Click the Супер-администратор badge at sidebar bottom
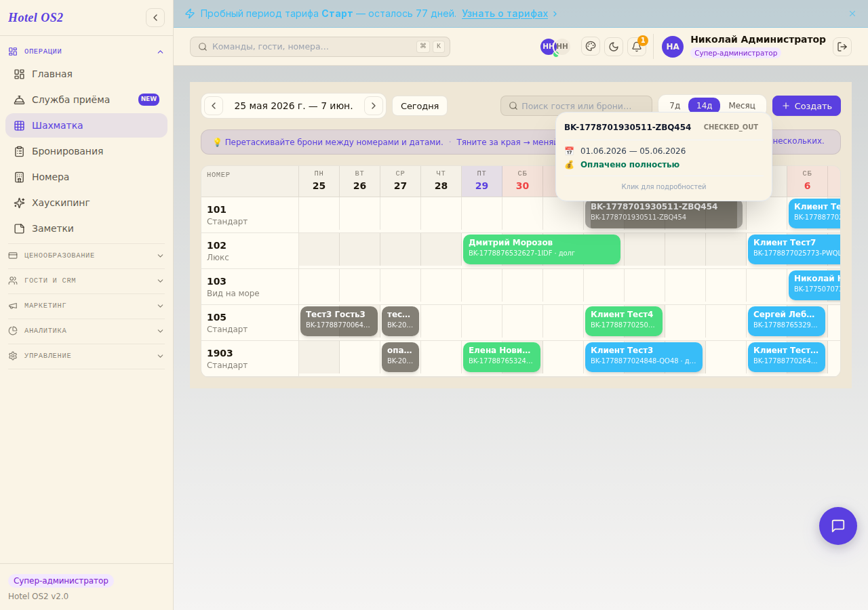 (61, 581)
